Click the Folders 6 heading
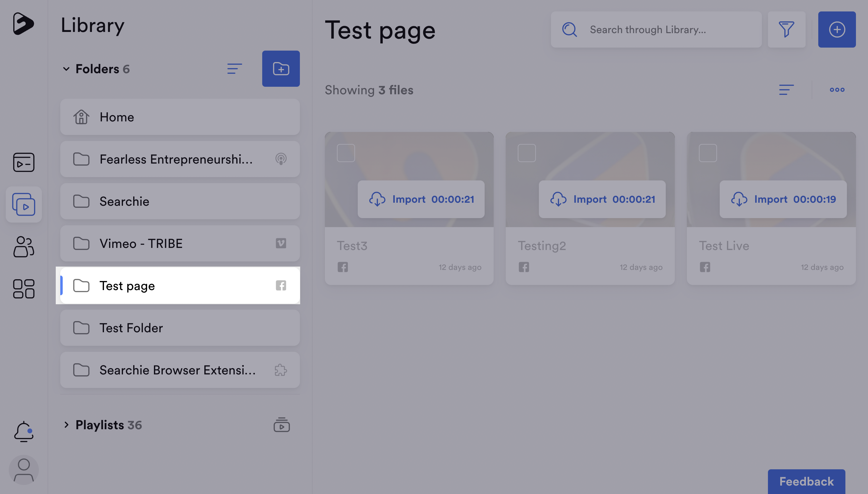868x494 pixels. click(102, 69)
